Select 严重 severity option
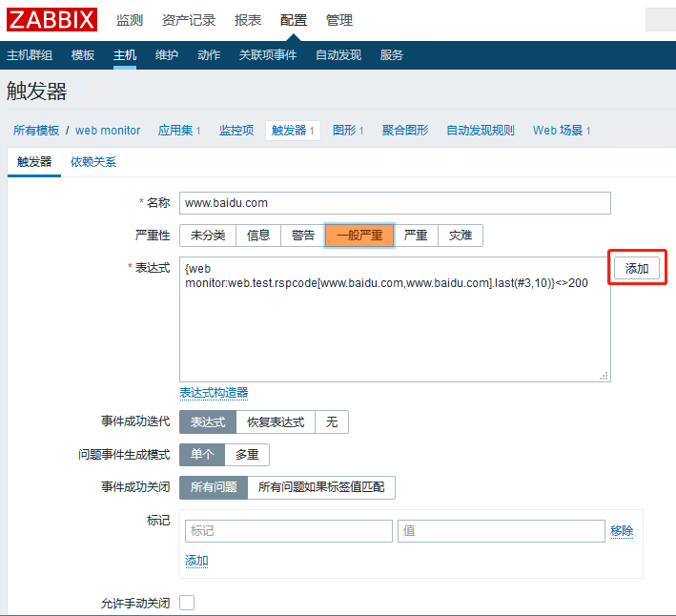676x616 pixels. tap(416, 236)
